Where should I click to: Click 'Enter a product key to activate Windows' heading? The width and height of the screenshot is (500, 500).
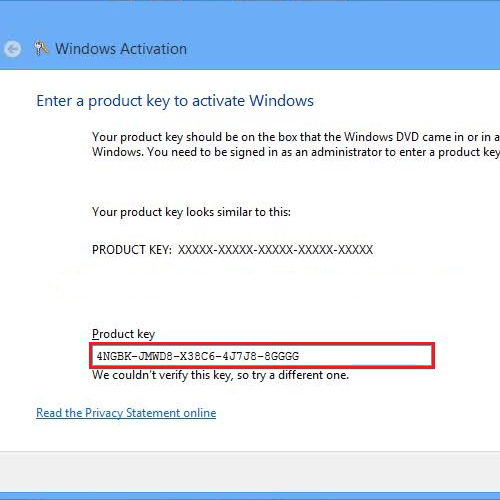pyautogui.click(x=175, y=101)
